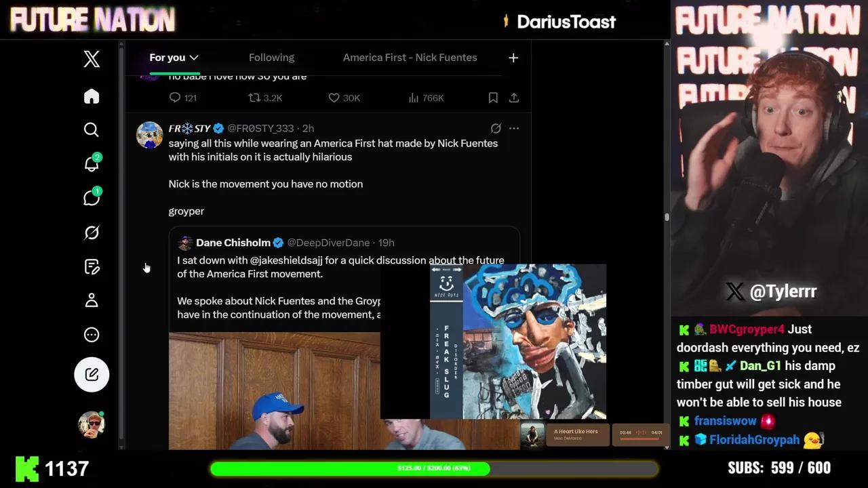Open Dane Chisholm's small avatar
The image size is (868, 488).
(x=185, y=243)
